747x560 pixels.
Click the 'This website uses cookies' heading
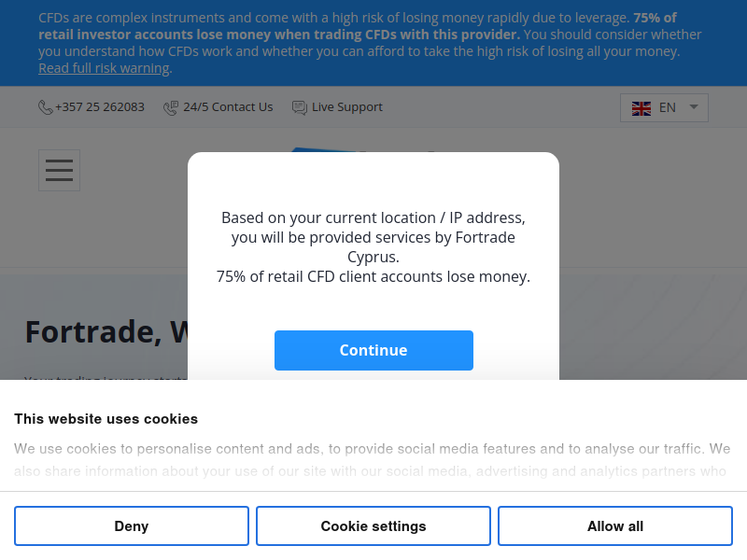pos(106,419)
